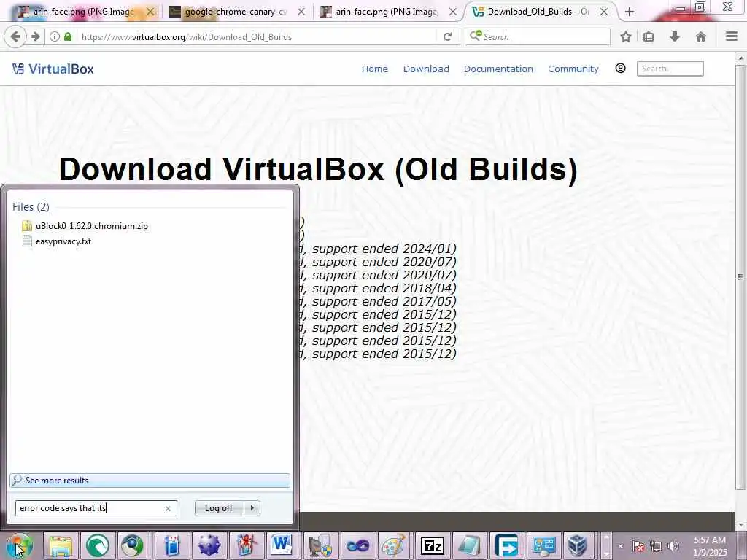The height and width of the screenshot is (560, 747).
Task: Open the Downloads arrow icon in toolbar
Action: (x=675, y=36)
